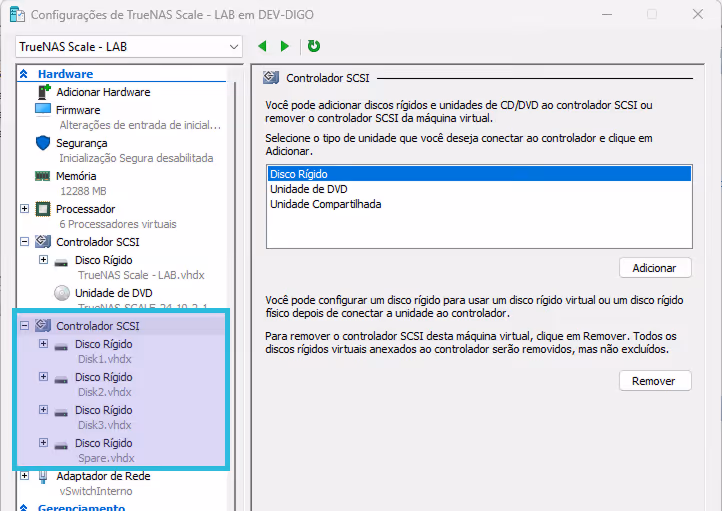Click the Remover button
Viewport: 722px width, 511px height.
655,381
